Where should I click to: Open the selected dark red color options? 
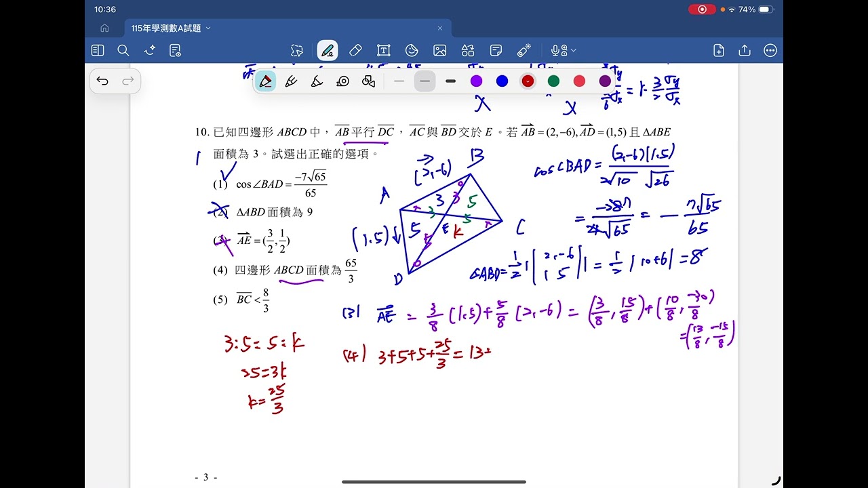(528, 81)
